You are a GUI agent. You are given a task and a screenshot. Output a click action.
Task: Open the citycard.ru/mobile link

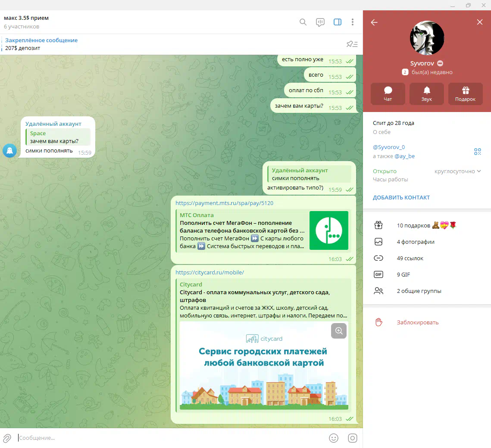click(x=210, y=273)
